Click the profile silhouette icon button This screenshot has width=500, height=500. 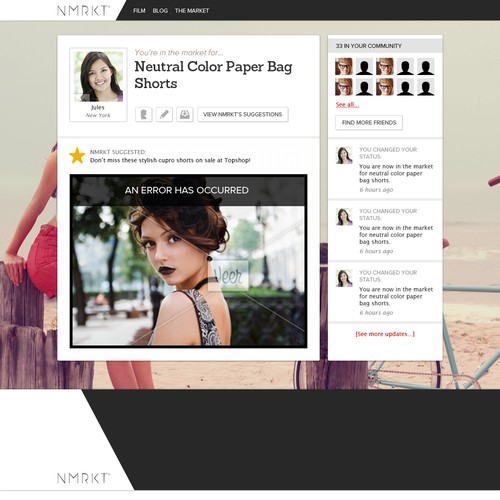tap(144, 114)
